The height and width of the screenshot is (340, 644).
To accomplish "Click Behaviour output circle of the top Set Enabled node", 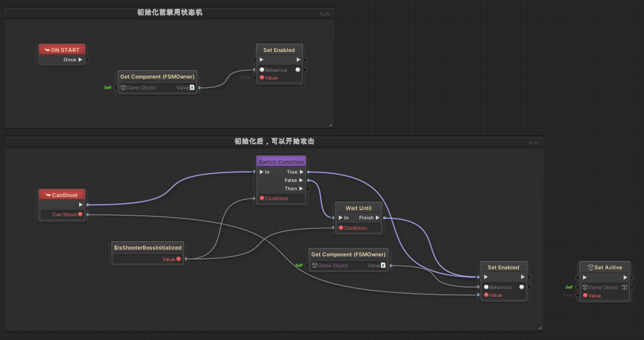I will tap(298, 70).
